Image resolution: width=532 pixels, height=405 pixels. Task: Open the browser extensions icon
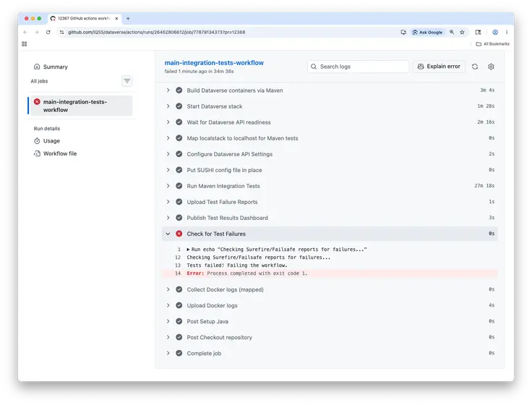(x=478, y=33)
